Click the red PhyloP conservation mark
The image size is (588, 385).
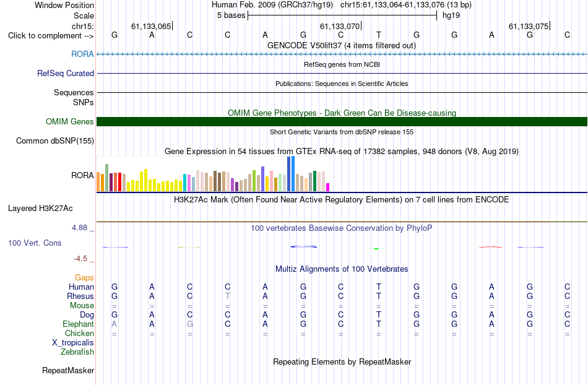click(490, 247)
